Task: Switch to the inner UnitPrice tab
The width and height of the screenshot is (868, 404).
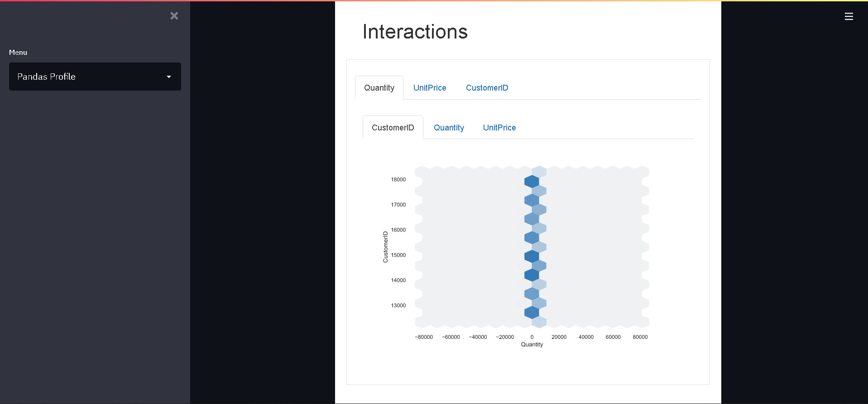Action: pyautogui.click(x=499, y=128)
